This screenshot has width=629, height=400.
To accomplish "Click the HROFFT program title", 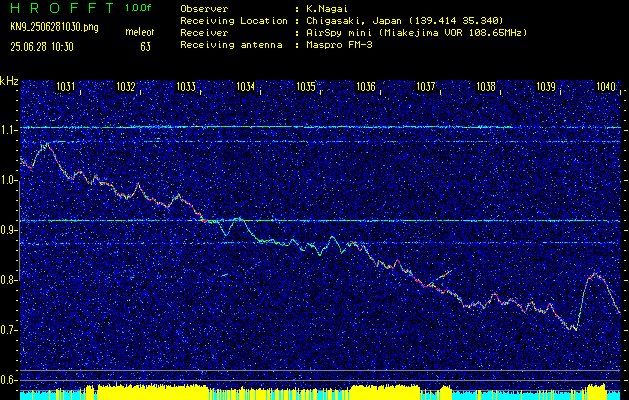I will [63, 8].
